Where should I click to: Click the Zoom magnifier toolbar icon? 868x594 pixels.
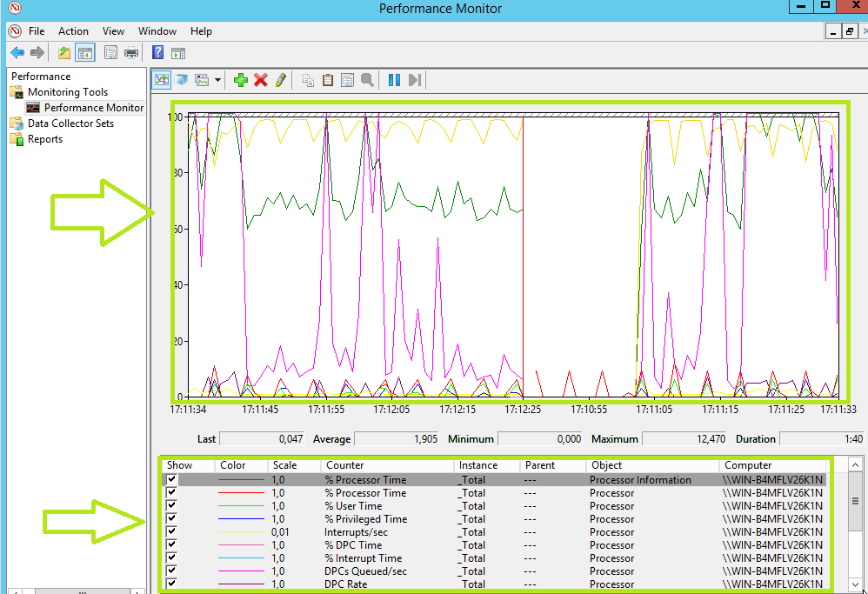pos(368,79)
